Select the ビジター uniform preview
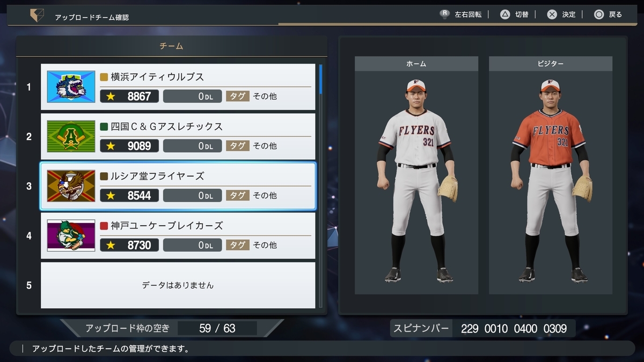The image size is (644, 362). tap(551, 176)
